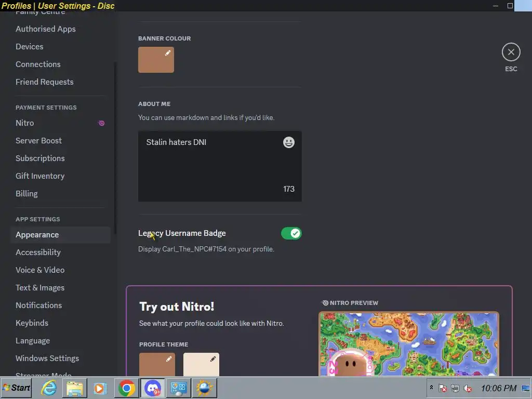Click pencil icon on cream theme swatch
This screenshot has height=399, width=532.
pyautogui.click(x=212, y=359)
